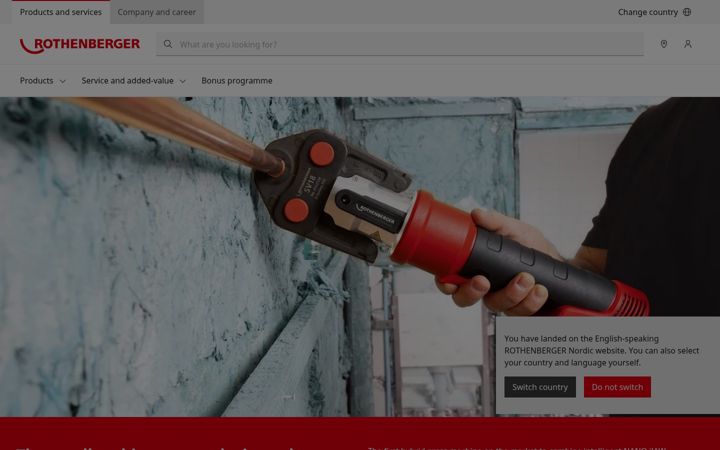Focus the 'What are you looking for?' search field
The image size is (720, 450).
pos(399,44)
